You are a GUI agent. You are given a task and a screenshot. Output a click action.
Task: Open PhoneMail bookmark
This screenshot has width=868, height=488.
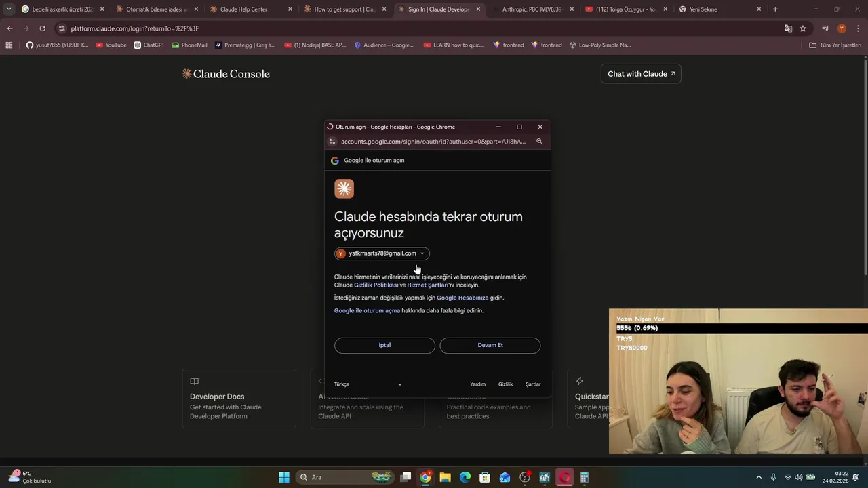[x=189, y=45]
